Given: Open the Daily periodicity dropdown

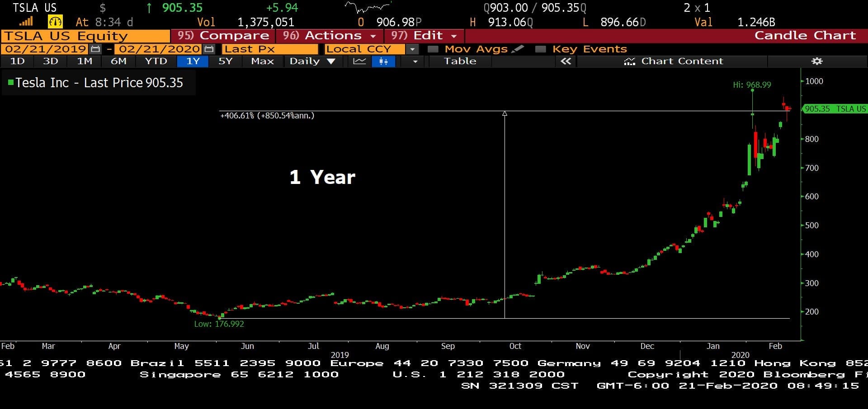Looking at the screenshot, I should [x=313, y=61].
